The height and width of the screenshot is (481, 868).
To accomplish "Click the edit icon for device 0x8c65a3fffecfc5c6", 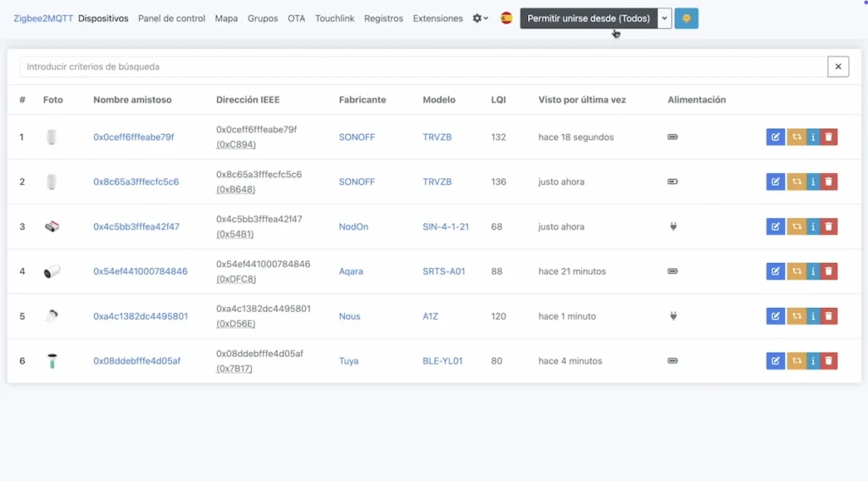I will 775,182.
